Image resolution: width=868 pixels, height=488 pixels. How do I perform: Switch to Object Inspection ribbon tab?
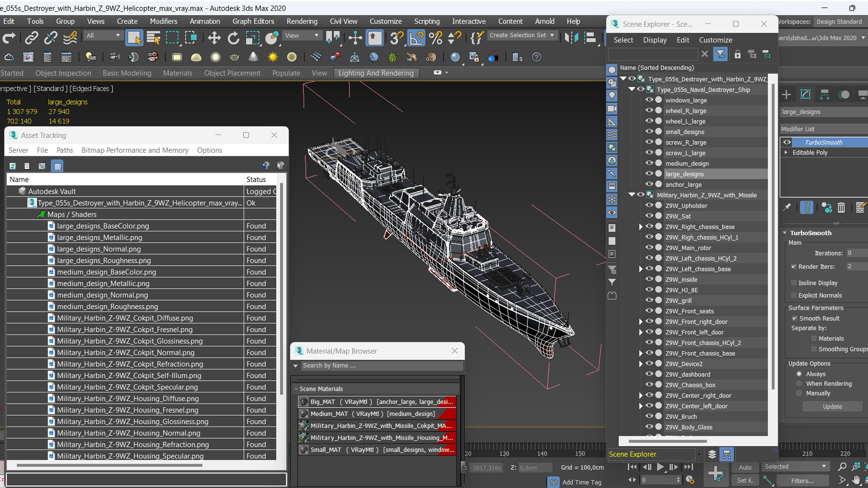click(x=63, y=73)
